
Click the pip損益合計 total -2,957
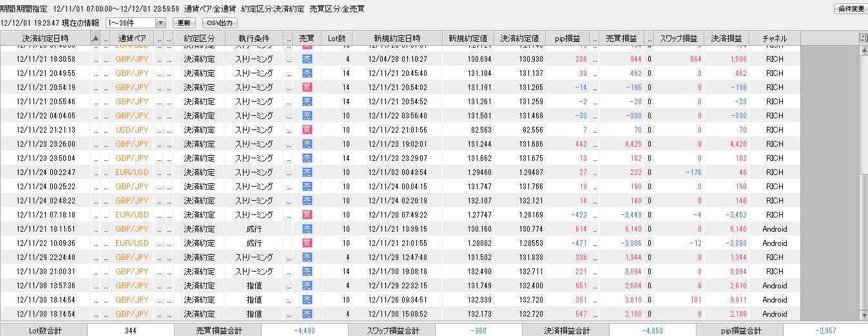click(x=825, y=330)
